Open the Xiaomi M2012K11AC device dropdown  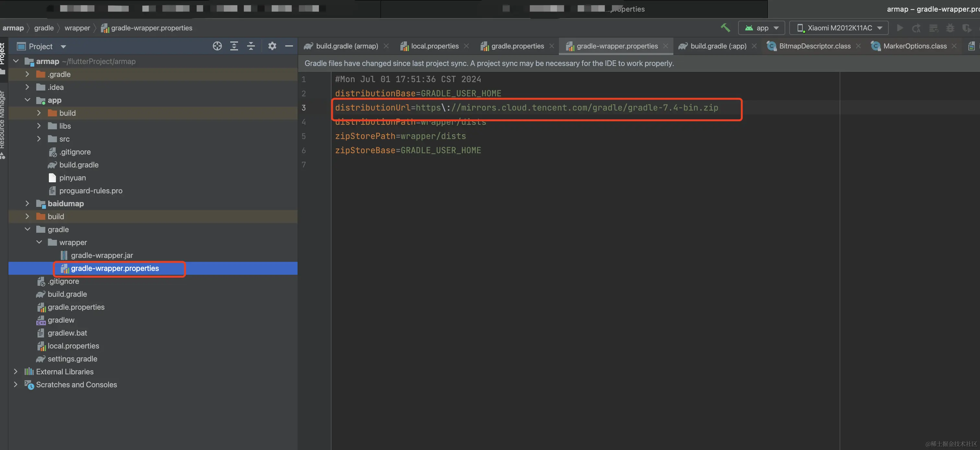[x=839, y=28]
